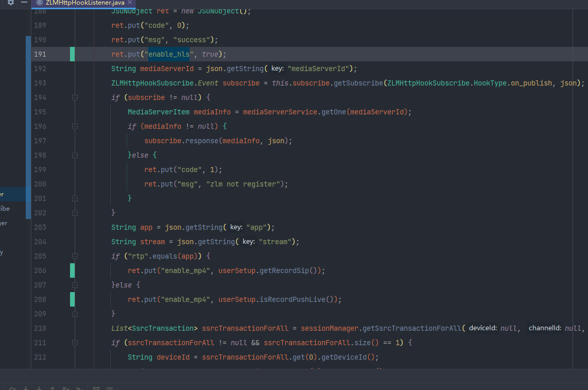Click the green change marker beside line 191

click(x=72, y=54)
